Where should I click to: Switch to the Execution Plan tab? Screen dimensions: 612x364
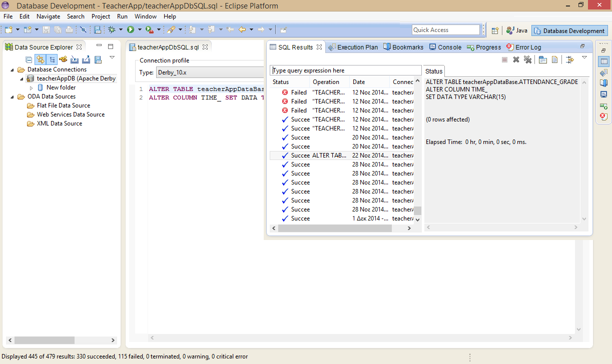[x=353, y=47]
